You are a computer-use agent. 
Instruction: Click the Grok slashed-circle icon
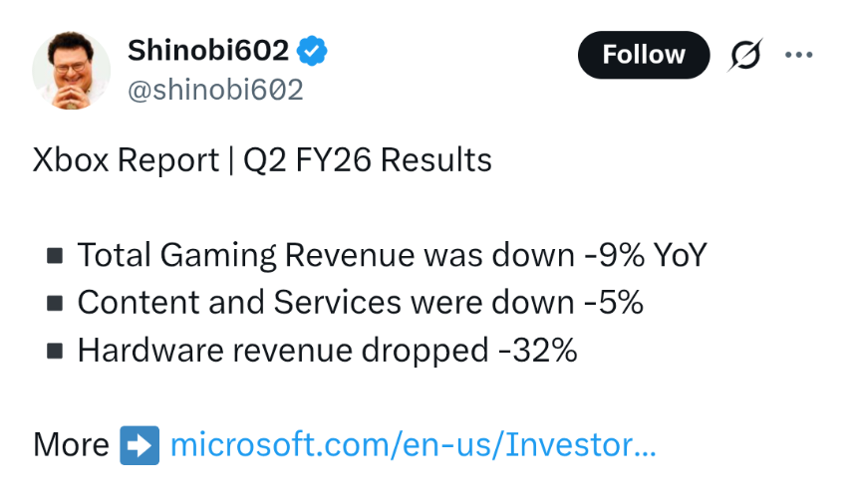coord(744,56)
